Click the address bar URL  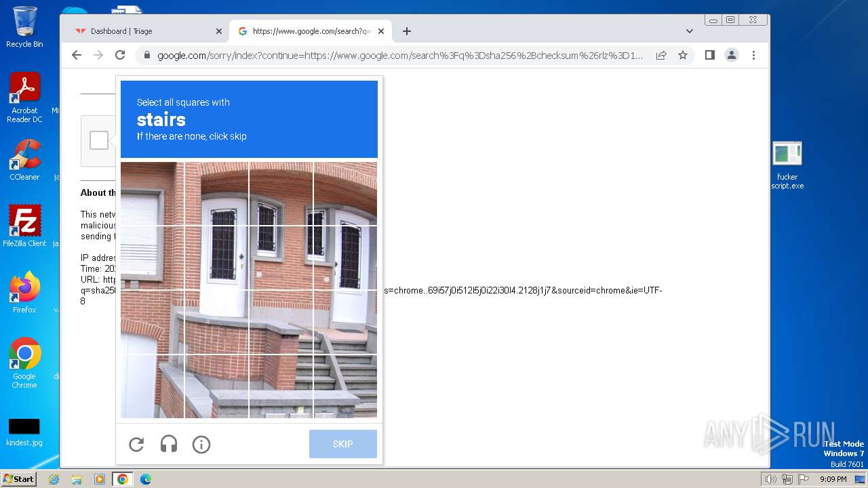[400, 56]
